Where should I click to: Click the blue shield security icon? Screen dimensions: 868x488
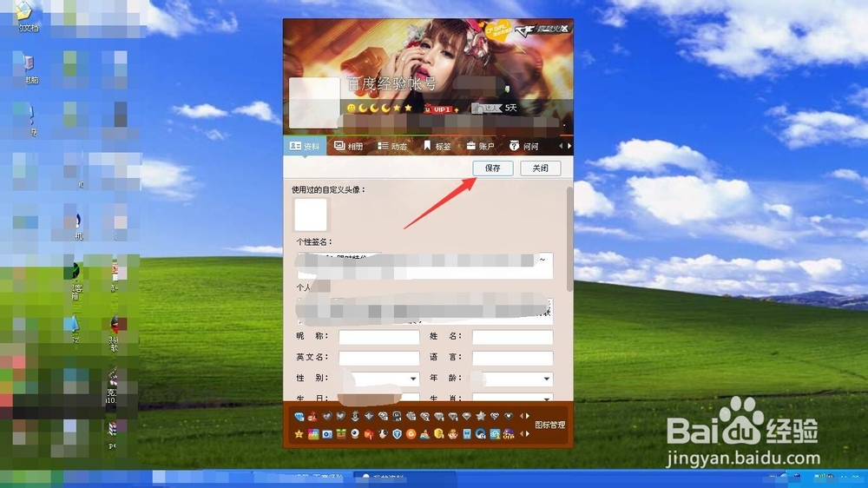[397, 433]
